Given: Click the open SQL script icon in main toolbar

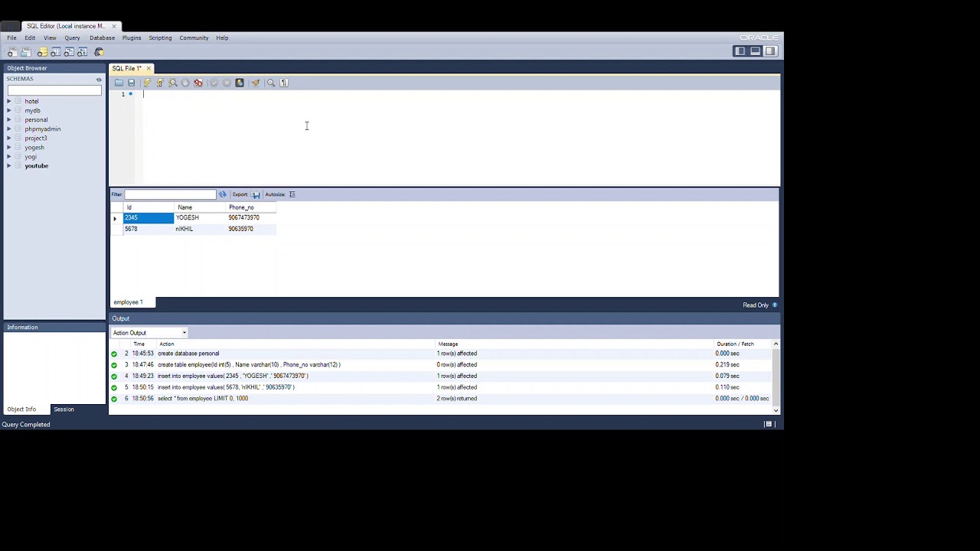Looking at the screenshot, I should coord(25,52).
